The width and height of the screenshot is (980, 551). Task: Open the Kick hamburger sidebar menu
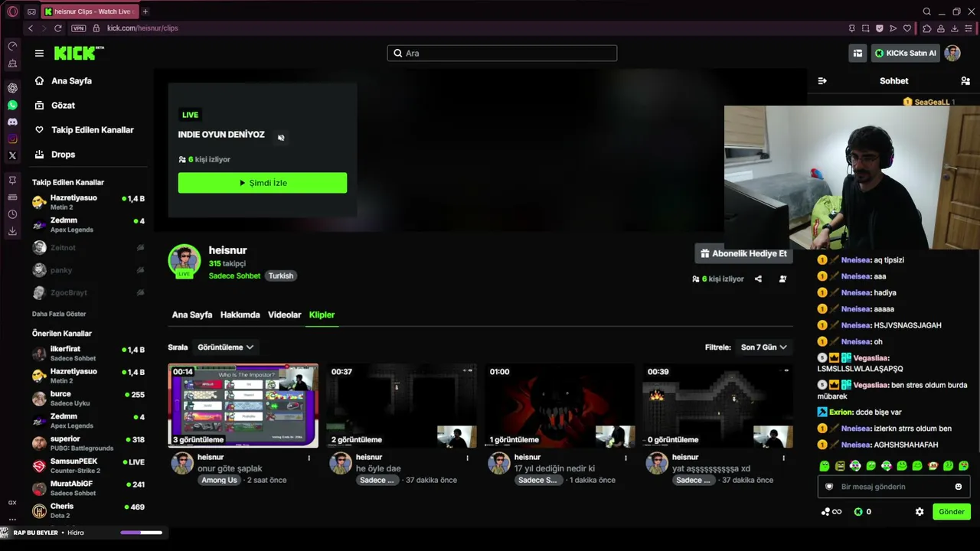point(39,53)
